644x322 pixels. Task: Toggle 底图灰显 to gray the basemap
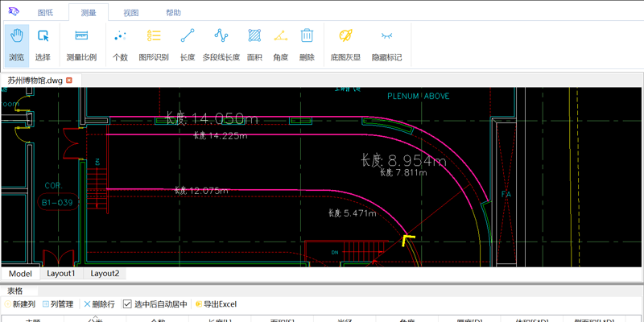coord(345,44)
